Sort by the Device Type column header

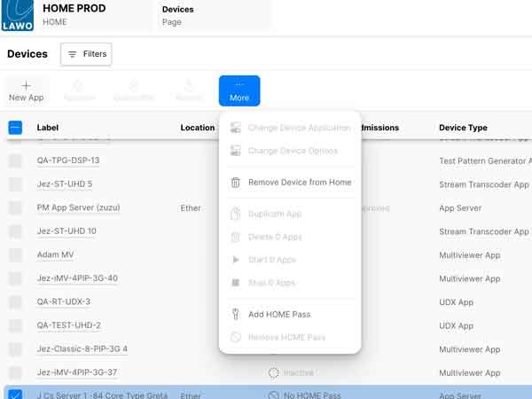463,128
